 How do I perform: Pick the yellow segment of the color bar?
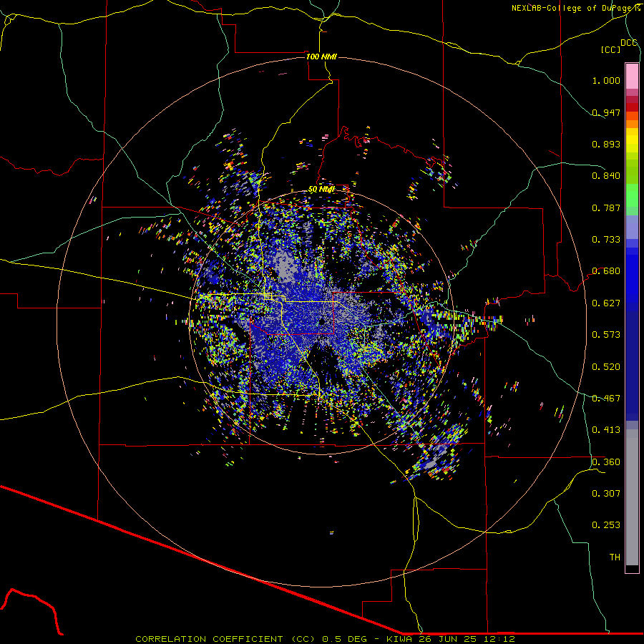[632, 140]
